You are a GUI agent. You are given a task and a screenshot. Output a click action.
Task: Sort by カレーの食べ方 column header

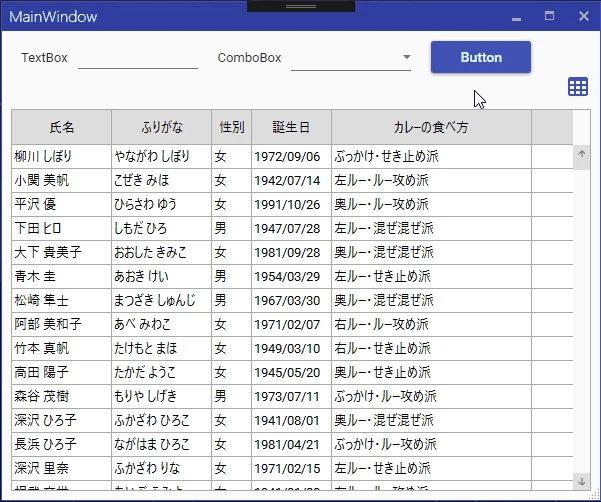pos(431,127)
